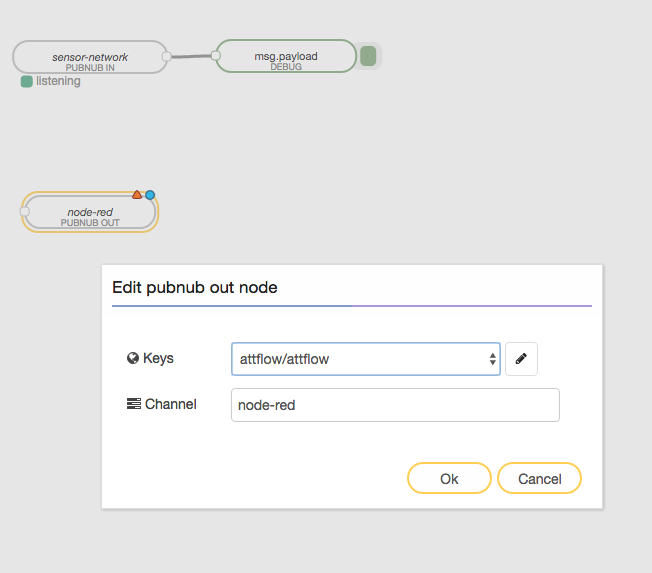Select the msg.payload debug node
The height and width of the screenshot is (573, 652).
(x=286, y=56)
